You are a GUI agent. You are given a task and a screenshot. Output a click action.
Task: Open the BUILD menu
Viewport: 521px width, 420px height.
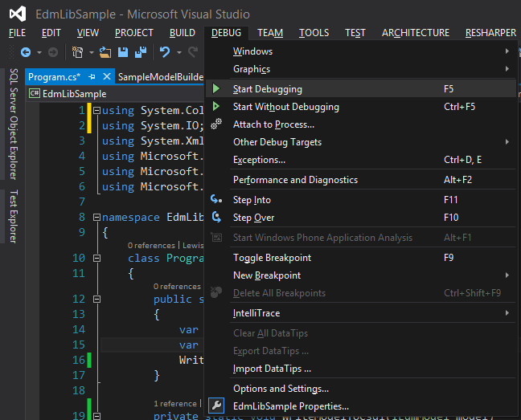tap(183, 33)
